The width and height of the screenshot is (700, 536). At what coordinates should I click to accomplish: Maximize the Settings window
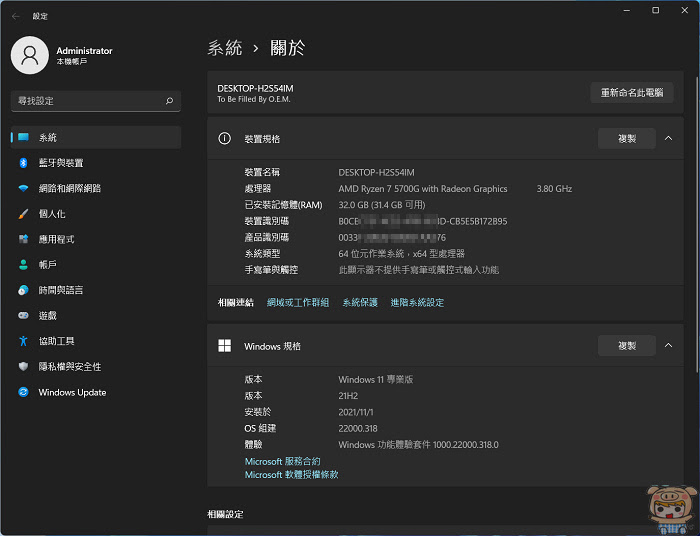point(655,10)
